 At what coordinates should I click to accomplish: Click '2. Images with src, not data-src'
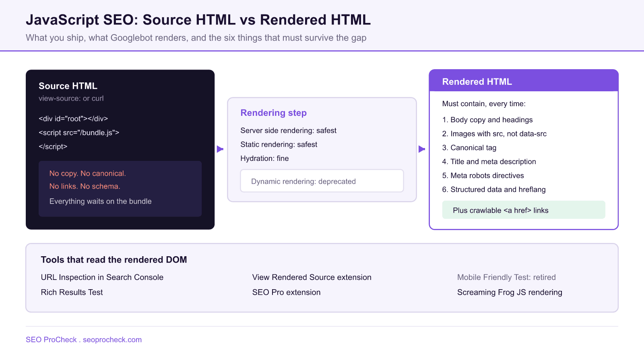click(x=494, y=134)
